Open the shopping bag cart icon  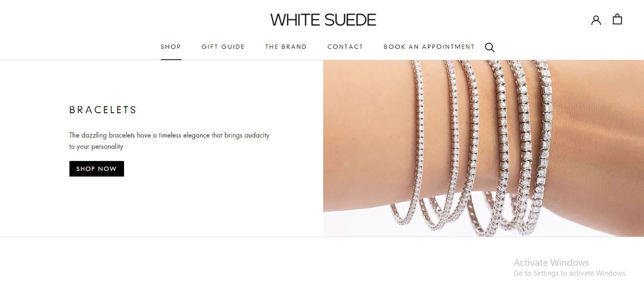(x=617, y=19)
